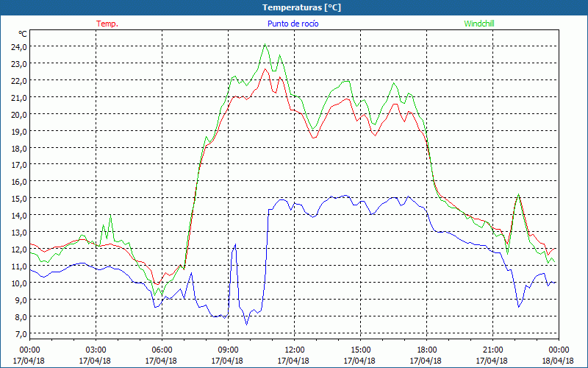Click the 18/04/18 date label

(558, 361)
